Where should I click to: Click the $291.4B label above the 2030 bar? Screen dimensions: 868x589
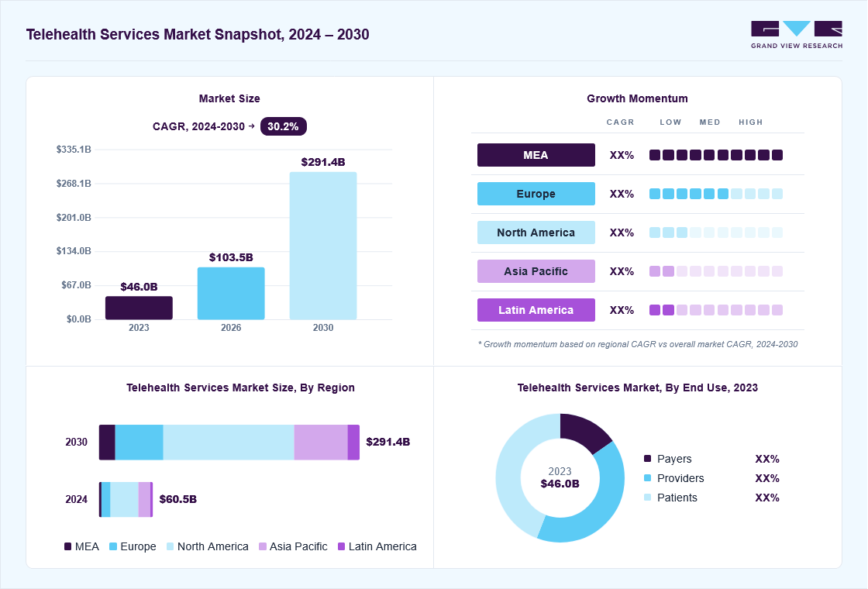click(323, 162)
